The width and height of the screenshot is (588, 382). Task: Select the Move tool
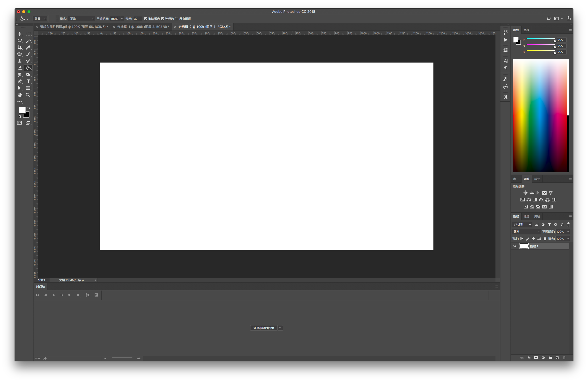pyautogui.click(x=20, y=34)
